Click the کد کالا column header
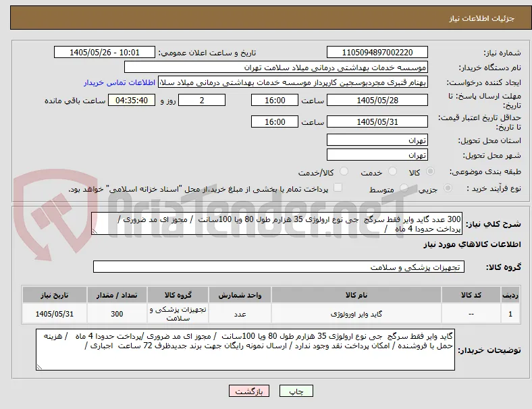The height and width of the screenshot is (409, 532). [471, 295]
